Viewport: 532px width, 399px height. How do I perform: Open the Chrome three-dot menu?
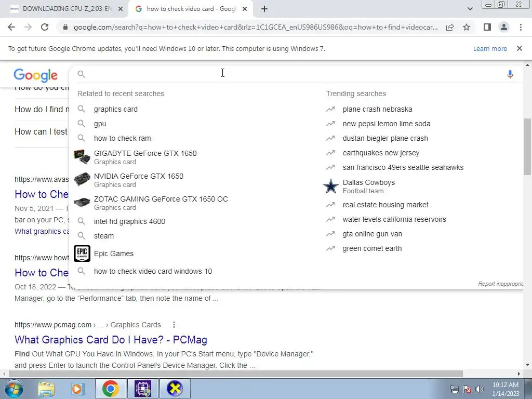coord(521,27)
